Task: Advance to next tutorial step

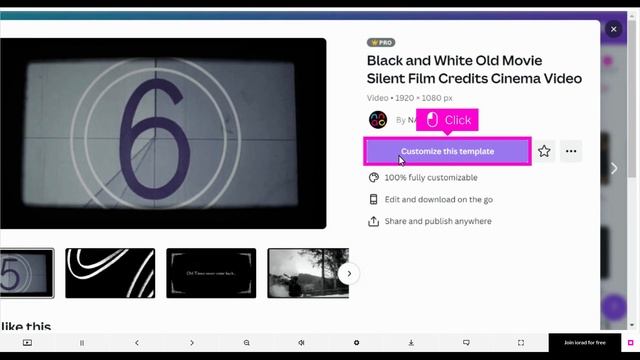Action: click(192, 342)
